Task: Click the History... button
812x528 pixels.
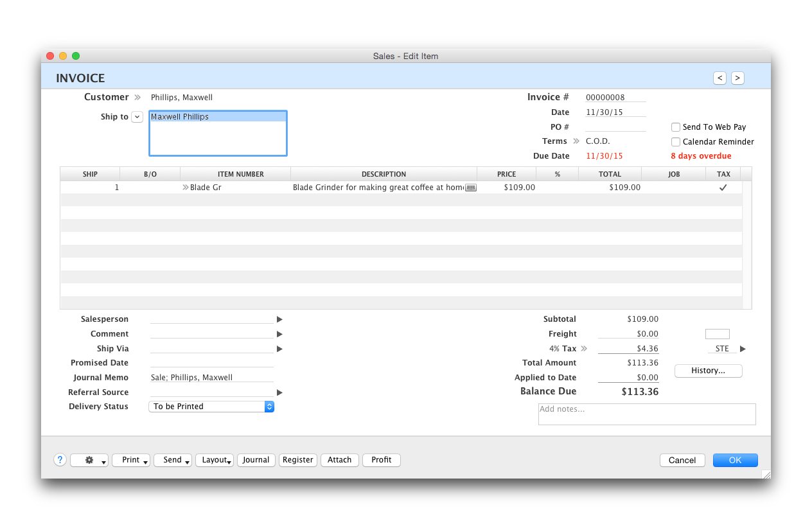Action: (708, 371)
